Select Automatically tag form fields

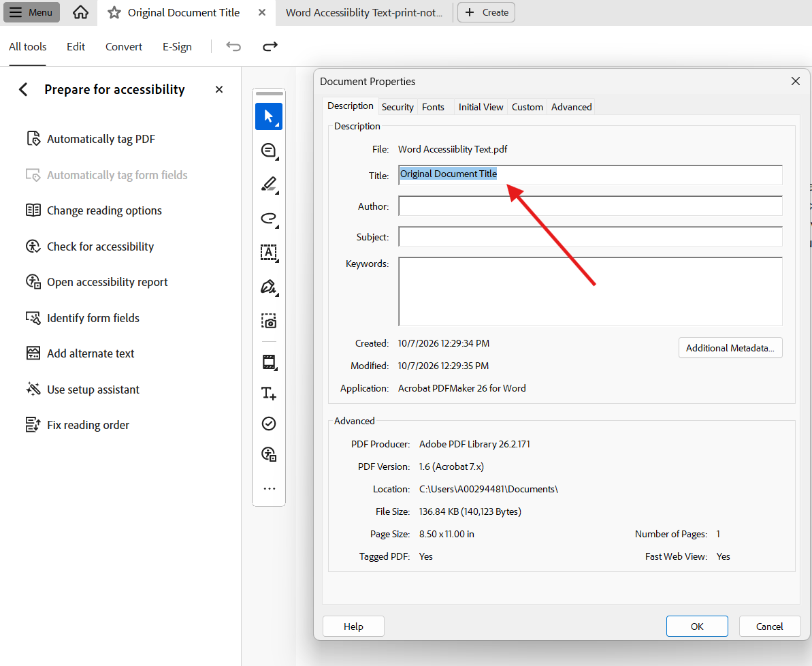[107, 175]
